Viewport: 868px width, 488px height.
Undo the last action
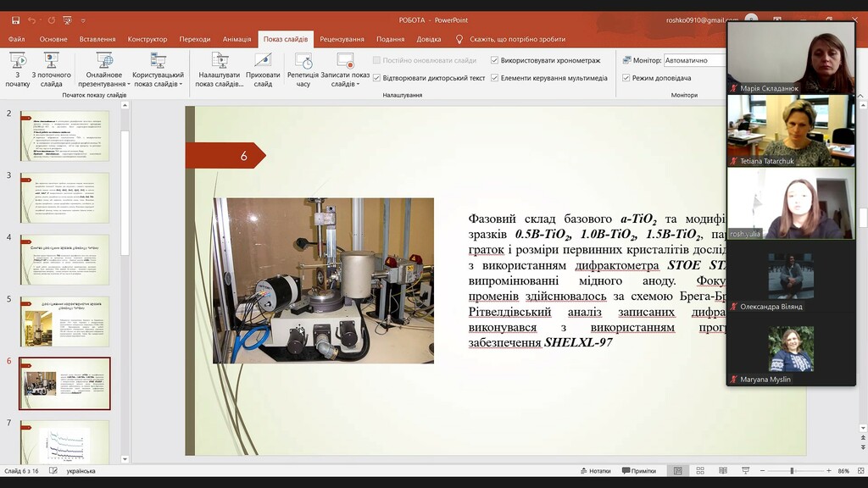(x=31, y=20)
